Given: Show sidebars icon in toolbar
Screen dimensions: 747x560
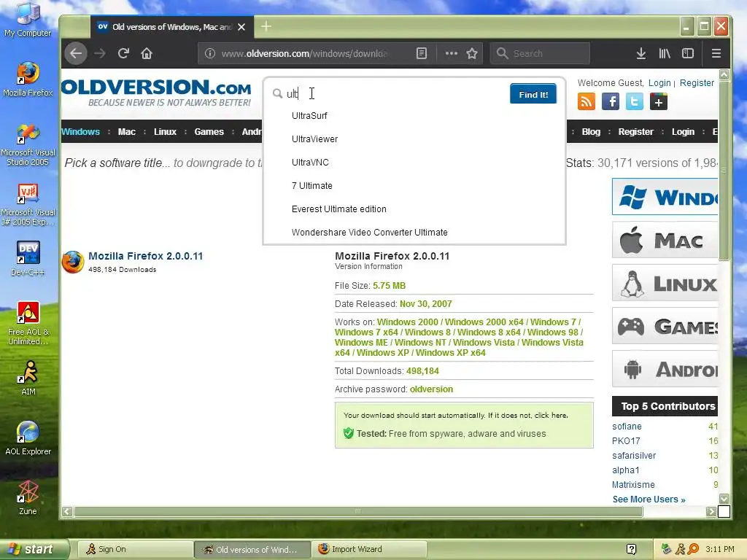Looking at the screenshot, I should (688, 53).
